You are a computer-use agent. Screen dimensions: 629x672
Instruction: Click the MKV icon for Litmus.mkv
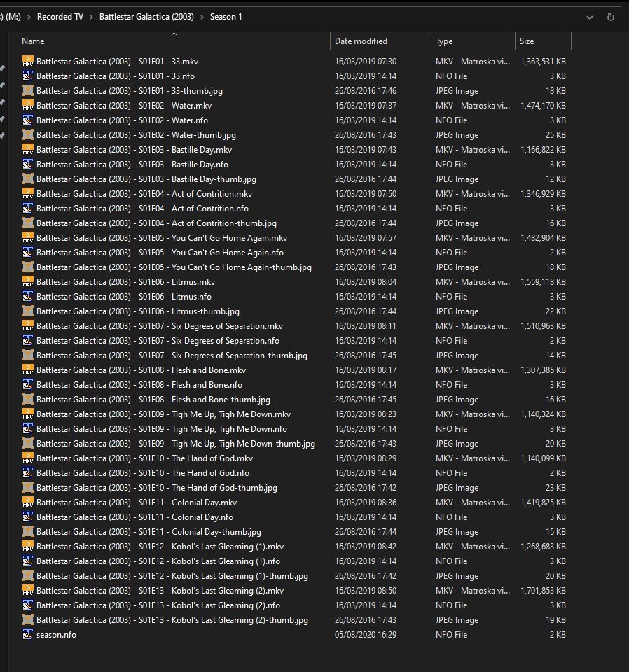pyautogui.click(x=28, y=282)
